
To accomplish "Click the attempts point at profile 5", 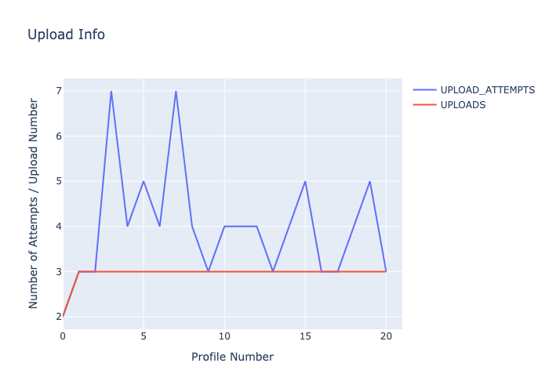I will (144, 181).
